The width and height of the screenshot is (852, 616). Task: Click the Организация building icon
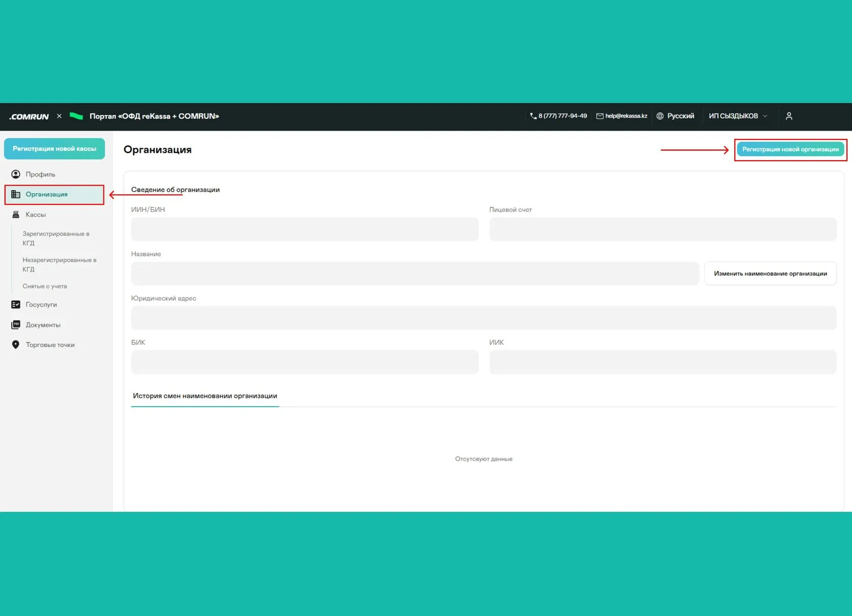tap(16, 195)
